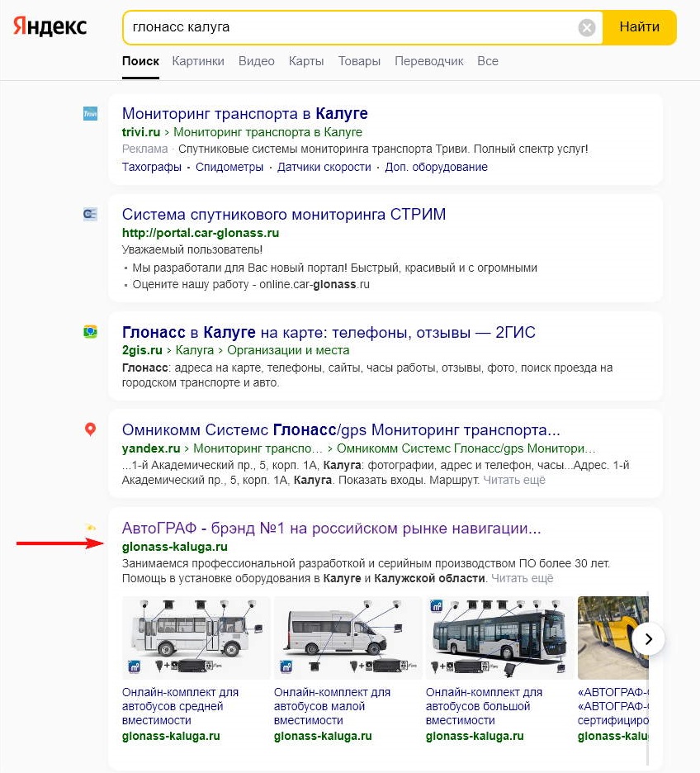Click the 2GIS favicon icon
This screenshot has height=773, width=700.
(91, 332)
